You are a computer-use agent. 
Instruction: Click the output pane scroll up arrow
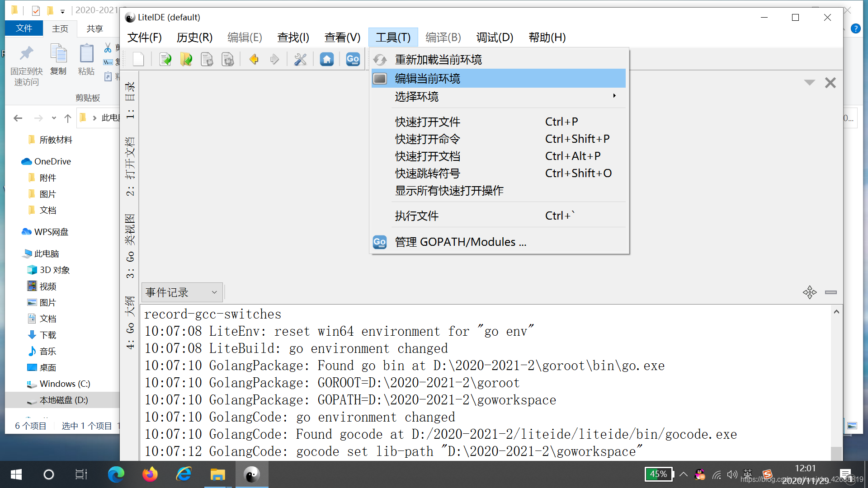click(836, 312)
